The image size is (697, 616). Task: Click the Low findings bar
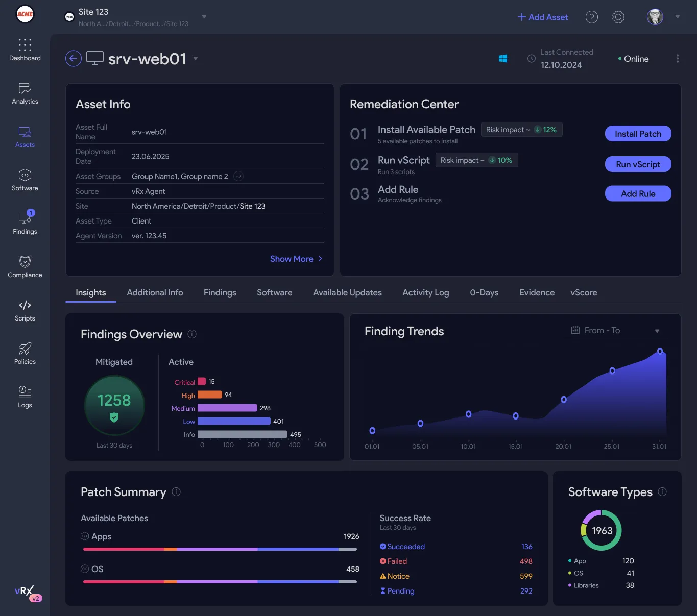(x=234, y=421)
